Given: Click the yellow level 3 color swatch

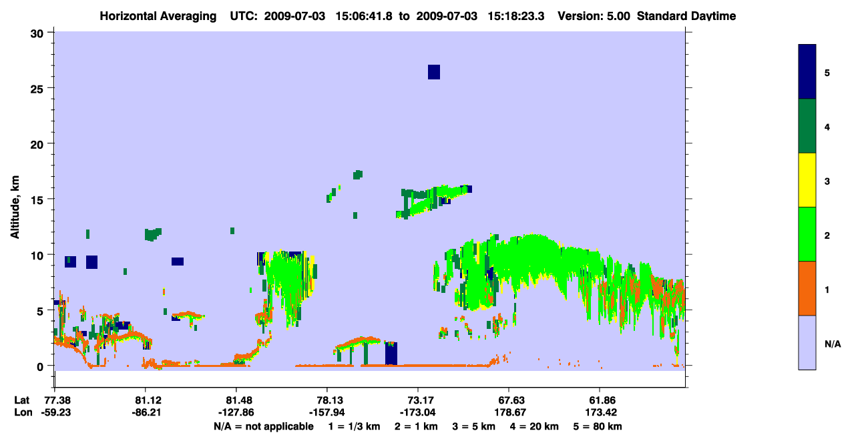Looking at the screenshot, I should (807, 180).
